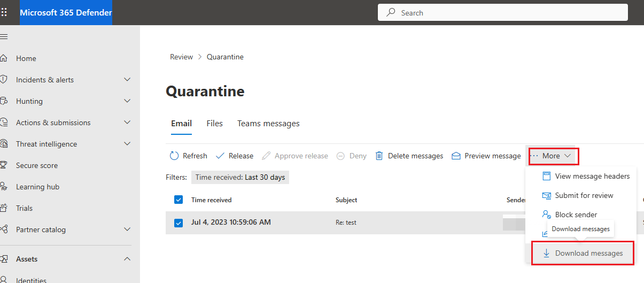This screenshot has height=283, width=644.
Task: Click the Delete messages trash icon
Action: click(x=379, y=156)
